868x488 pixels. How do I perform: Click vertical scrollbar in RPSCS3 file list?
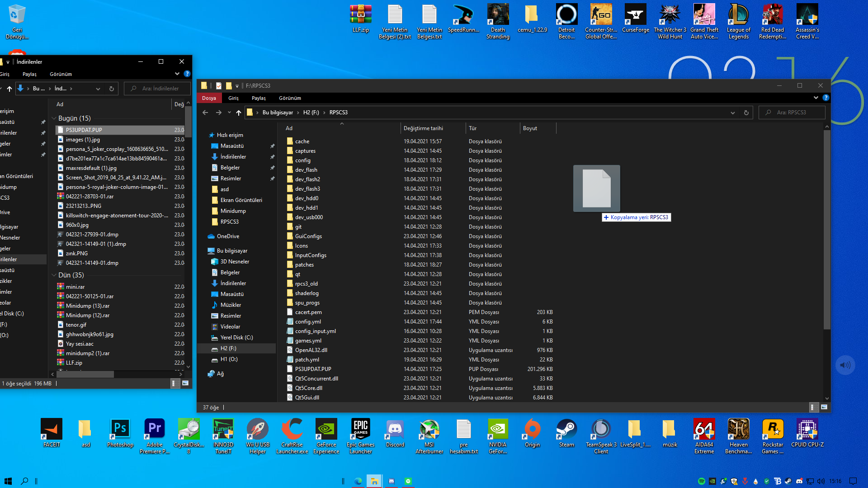coord(827,230)
